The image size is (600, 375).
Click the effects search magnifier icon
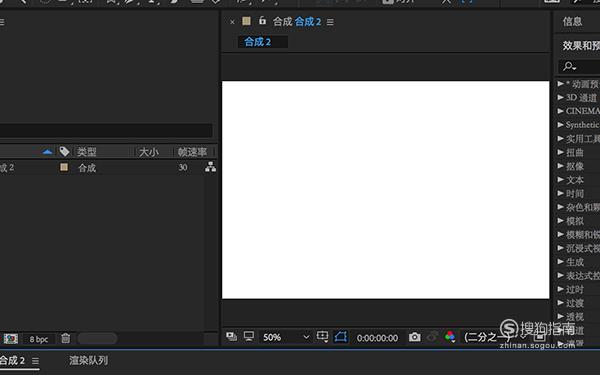pyautogui.click(x=569, y=66)
